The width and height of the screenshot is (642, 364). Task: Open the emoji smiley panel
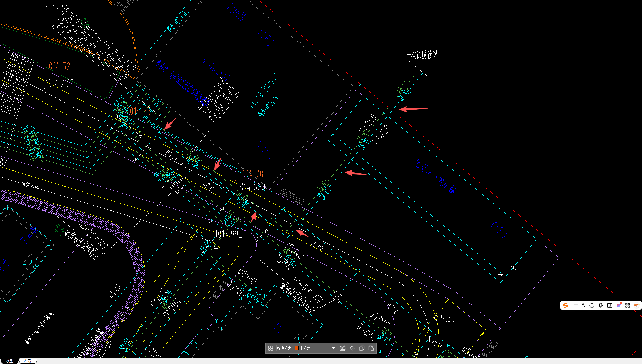click(592, 305)
